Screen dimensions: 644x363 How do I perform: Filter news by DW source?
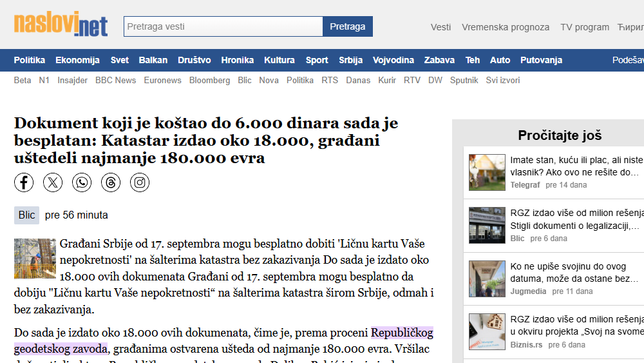tap(435, 80)
